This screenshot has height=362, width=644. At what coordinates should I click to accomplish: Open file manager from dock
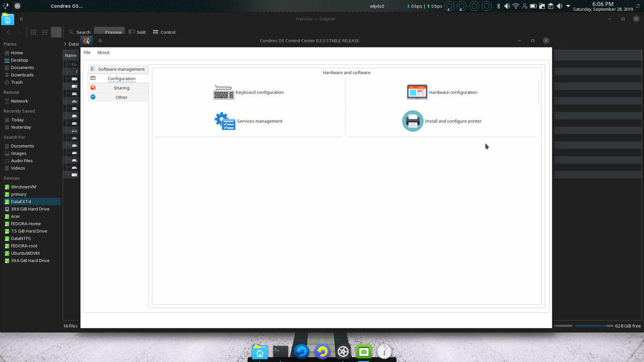click(260, 352)
